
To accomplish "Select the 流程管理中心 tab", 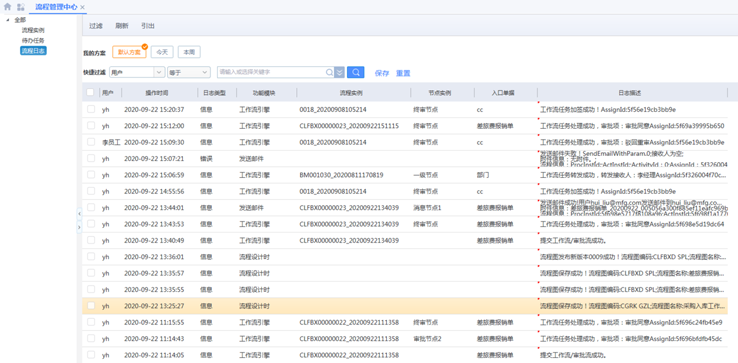I will (56, 7).
